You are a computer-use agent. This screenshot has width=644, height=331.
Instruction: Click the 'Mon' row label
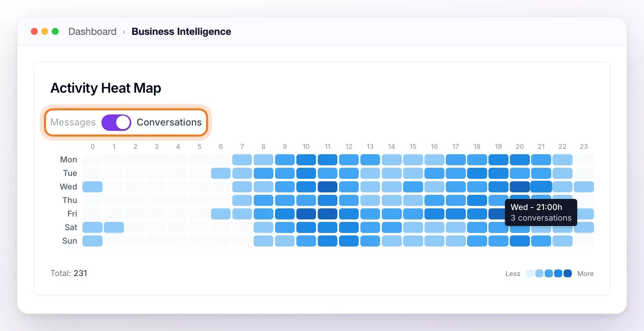click(69, 160)
